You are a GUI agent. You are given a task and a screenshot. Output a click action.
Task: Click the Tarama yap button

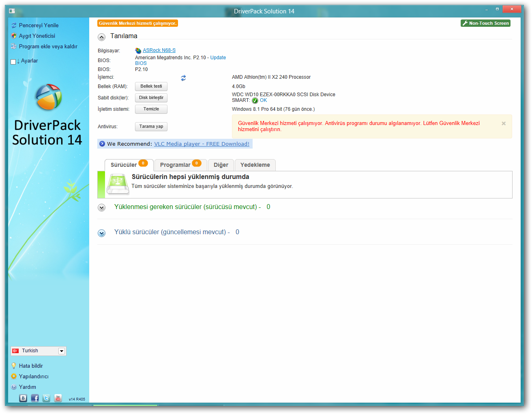[151, 127]
